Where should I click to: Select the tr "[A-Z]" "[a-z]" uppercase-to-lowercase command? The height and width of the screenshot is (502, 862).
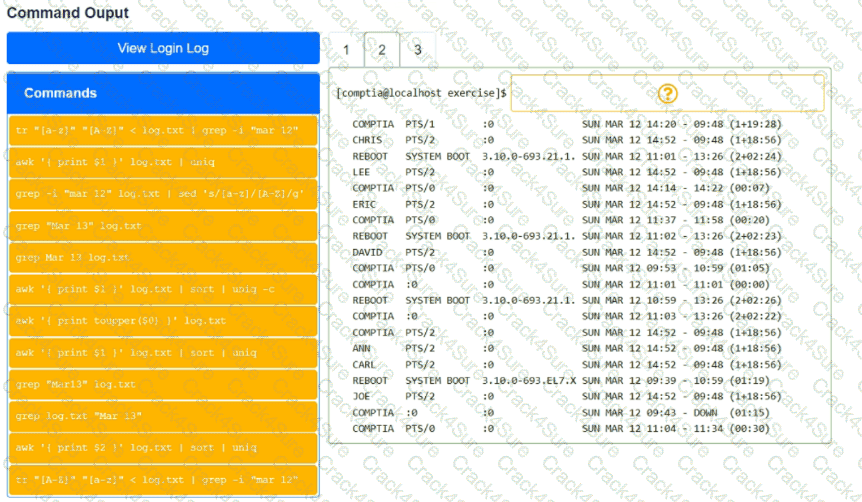163,480
